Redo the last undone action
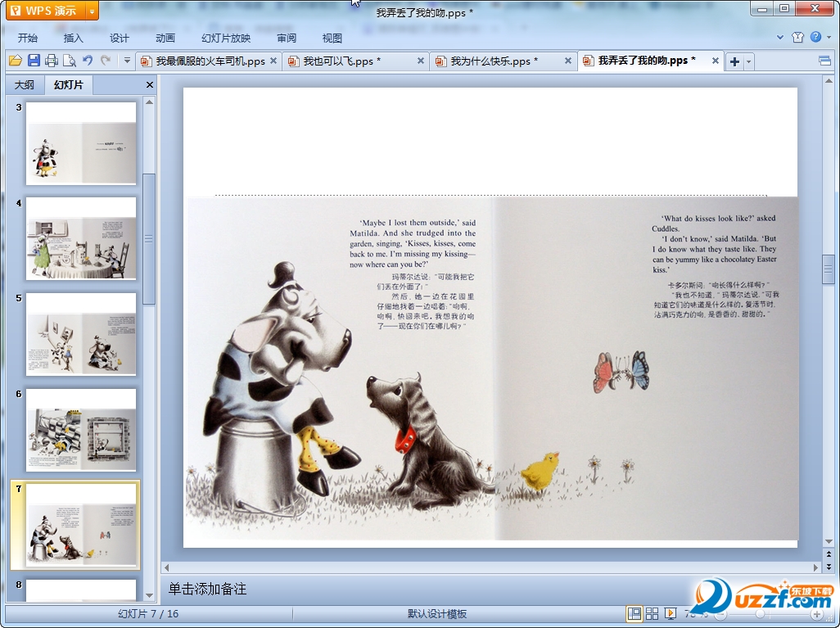 (x=106, y=61)
